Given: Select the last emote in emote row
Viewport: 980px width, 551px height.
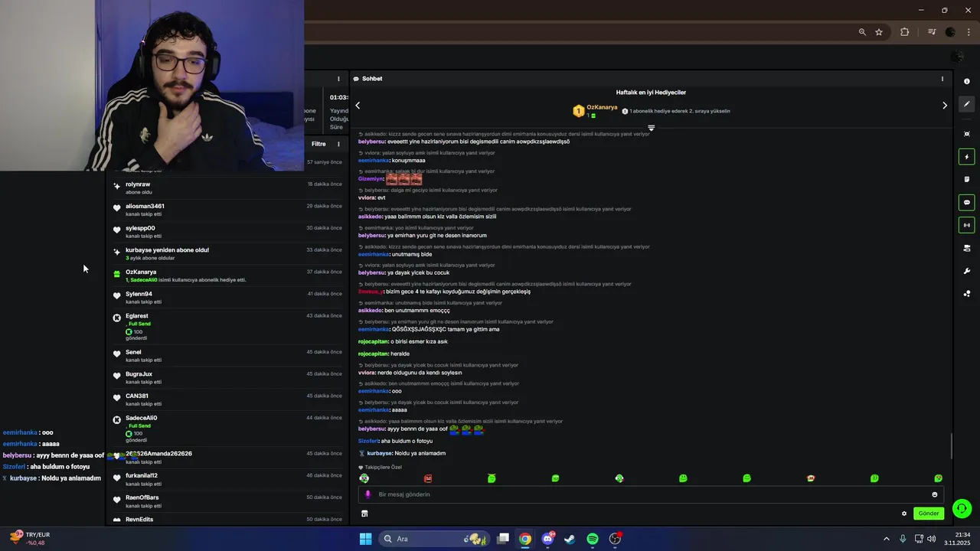Looking at the screenshot, I should [x=938, y=478].
